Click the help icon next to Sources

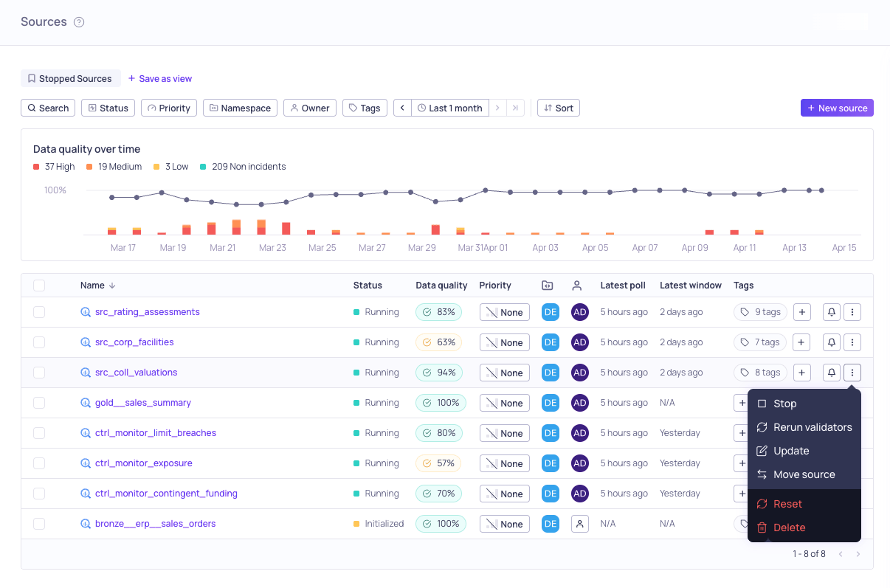79,22
